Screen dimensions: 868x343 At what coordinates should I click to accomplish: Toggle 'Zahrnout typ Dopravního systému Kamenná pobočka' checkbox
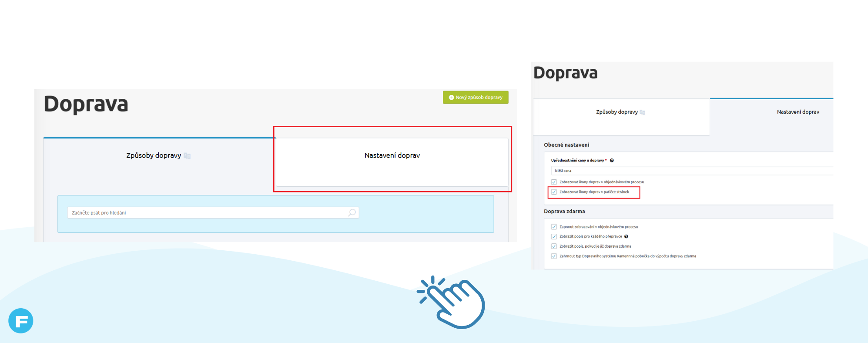tap(554, 256)
